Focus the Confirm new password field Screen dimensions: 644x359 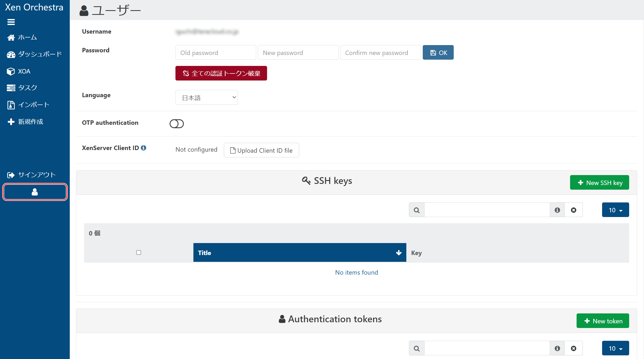tap(380, 53)
